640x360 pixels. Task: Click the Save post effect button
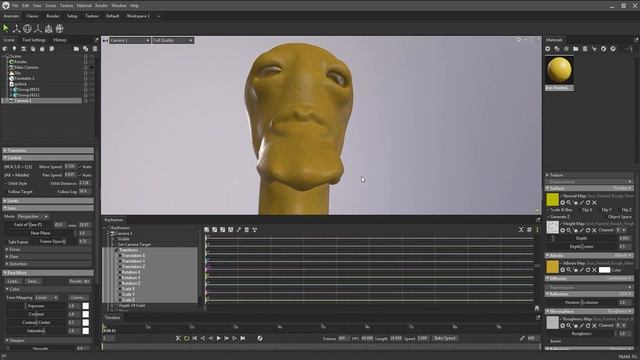tap(33, 281)
